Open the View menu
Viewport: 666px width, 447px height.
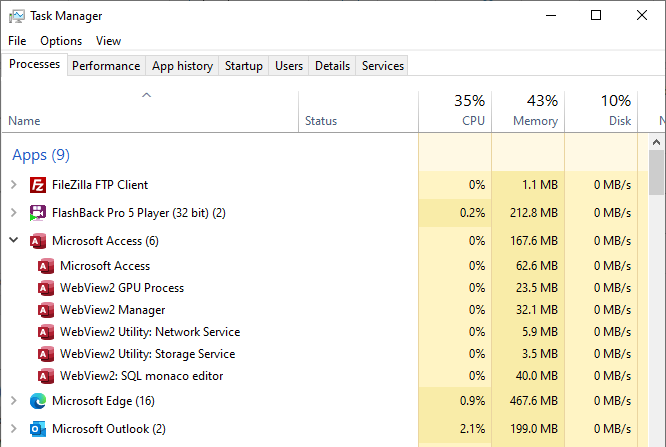point(108,41)
